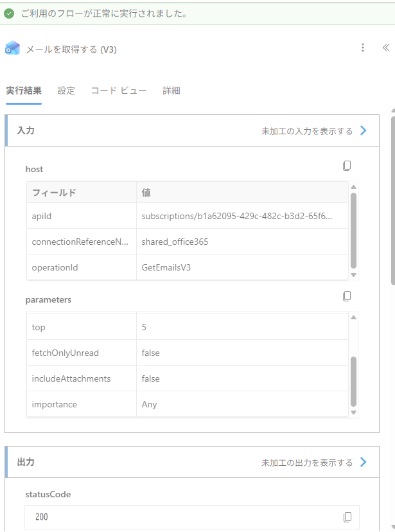Click the host table scrollbar thumb

(354, 231)
